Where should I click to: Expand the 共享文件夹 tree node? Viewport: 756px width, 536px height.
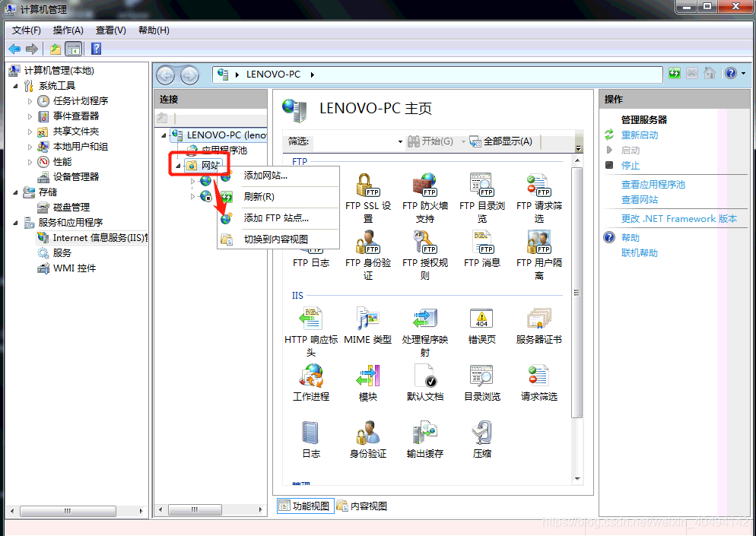pyautogui.click(x=30, y=132)
